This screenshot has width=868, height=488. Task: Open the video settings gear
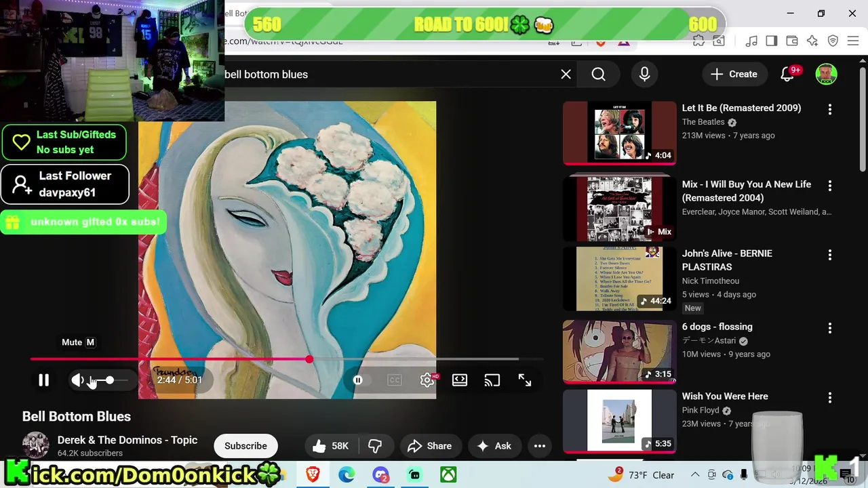[427, 380]
